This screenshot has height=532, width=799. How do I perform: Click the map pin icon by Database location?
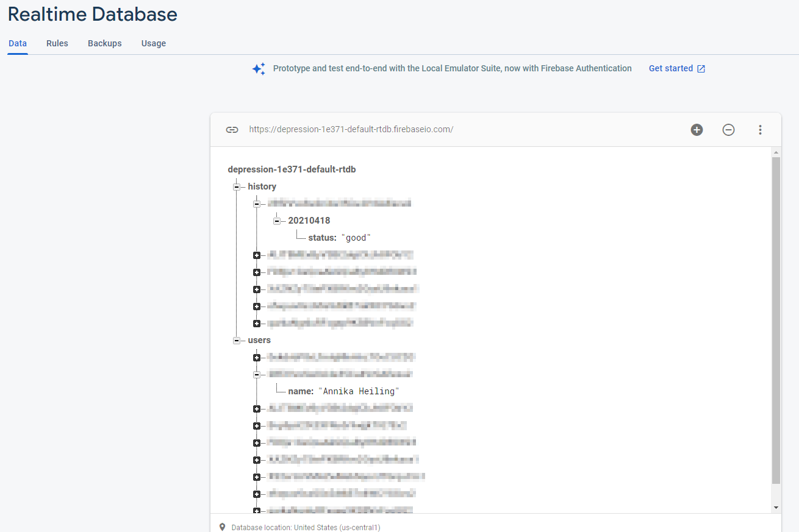click(222, 527)
